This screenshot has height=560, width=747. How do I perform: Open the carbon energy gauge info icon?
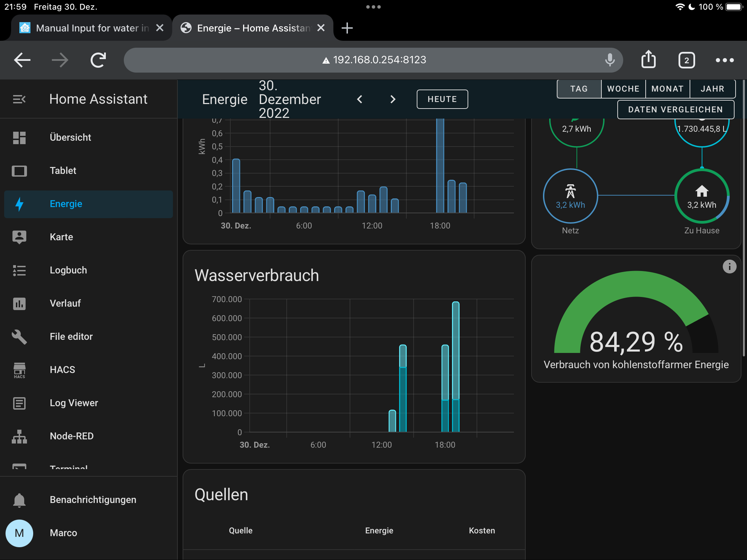(730, 266)
